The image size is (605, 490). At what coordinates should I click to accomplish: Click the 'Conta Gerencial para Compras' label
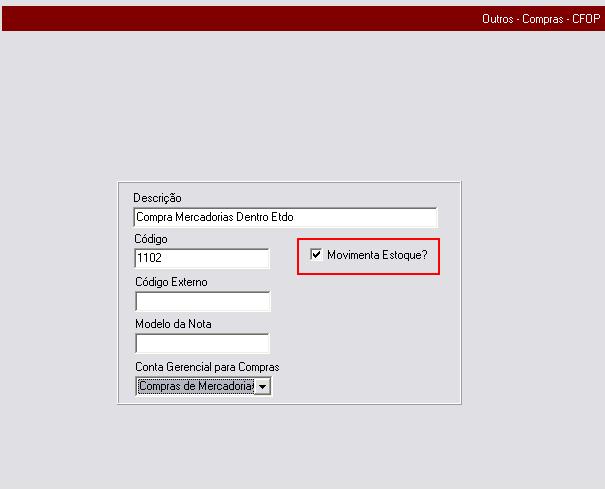[x=207, y=367]
